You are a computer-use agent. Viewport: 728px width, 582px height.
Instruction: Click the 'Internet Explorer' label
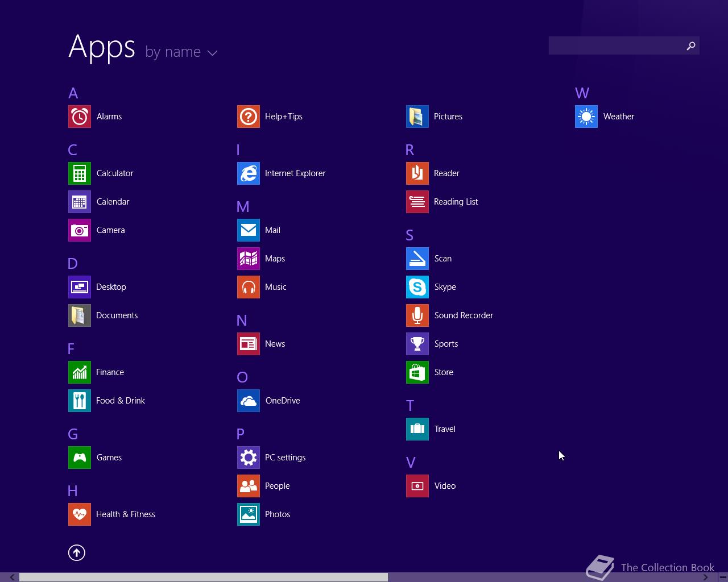[x=295, y=173]
